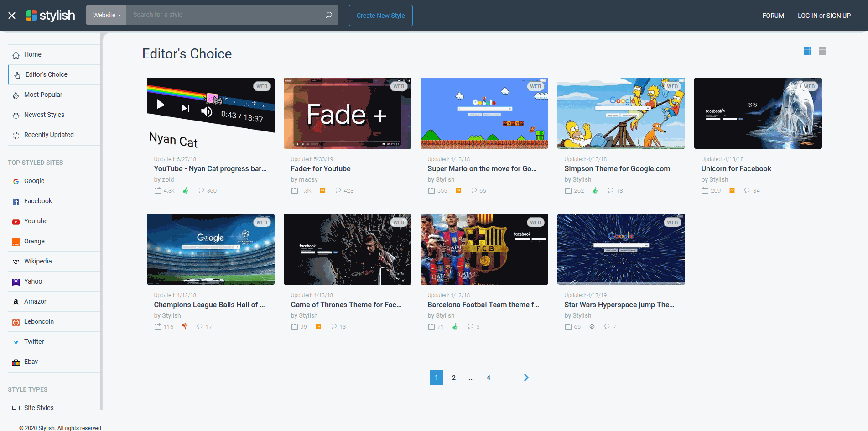868x431 pixels.
Task: Open the Website search category dropdown
Action: pyautogui.click(x=106, y=15)
